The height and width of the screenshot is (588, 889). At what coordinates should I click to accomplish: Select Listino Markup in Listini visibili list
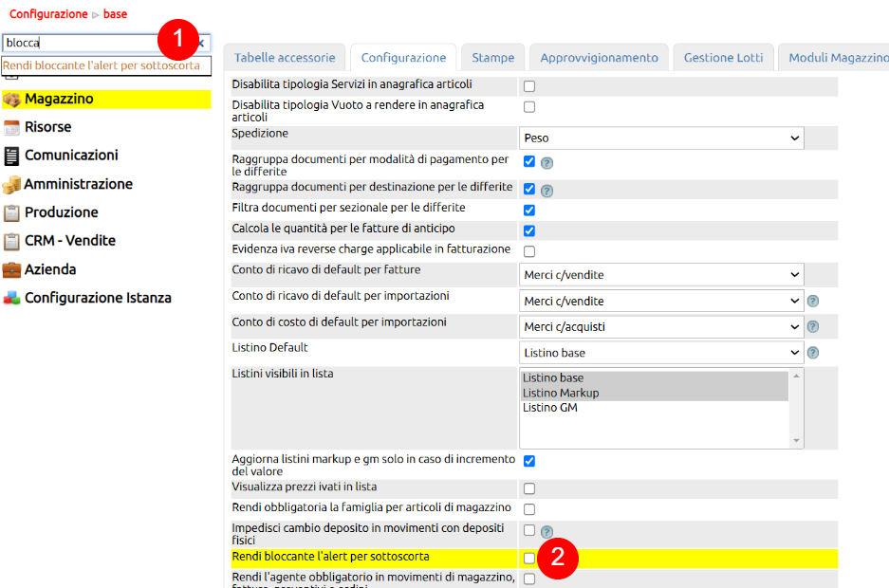point(655,394)
